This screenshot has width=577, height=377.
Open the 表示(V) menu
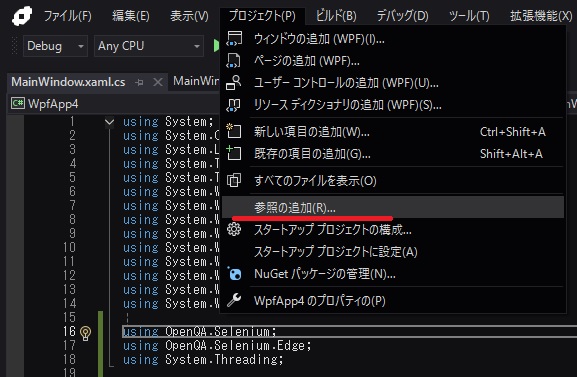click(189, 16)
